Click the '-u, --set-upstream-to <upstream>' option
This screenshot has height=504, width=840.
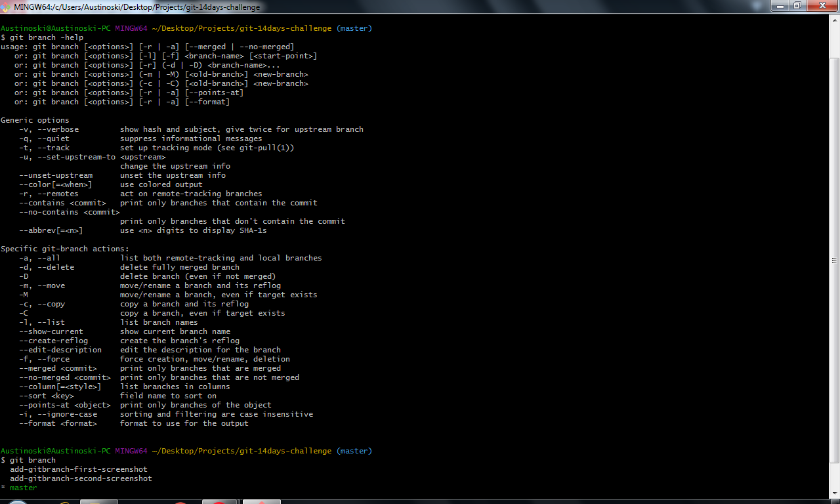click(x=93, y=157)
